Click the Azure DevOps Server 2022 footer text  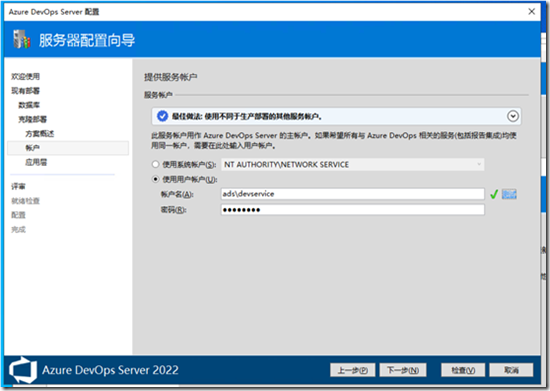pyautogui.click(x=110, y=370)
